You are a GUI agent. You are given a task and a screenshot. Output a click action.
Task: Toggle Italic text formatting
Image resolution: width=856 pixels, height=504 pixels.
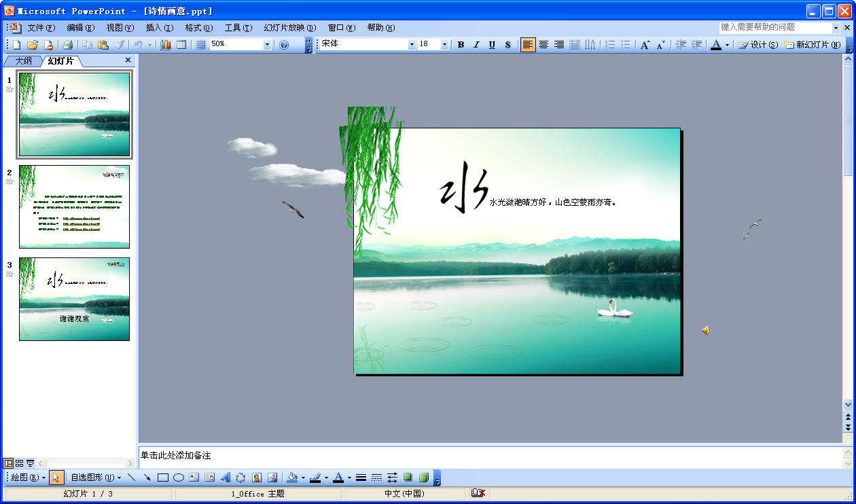476,45
